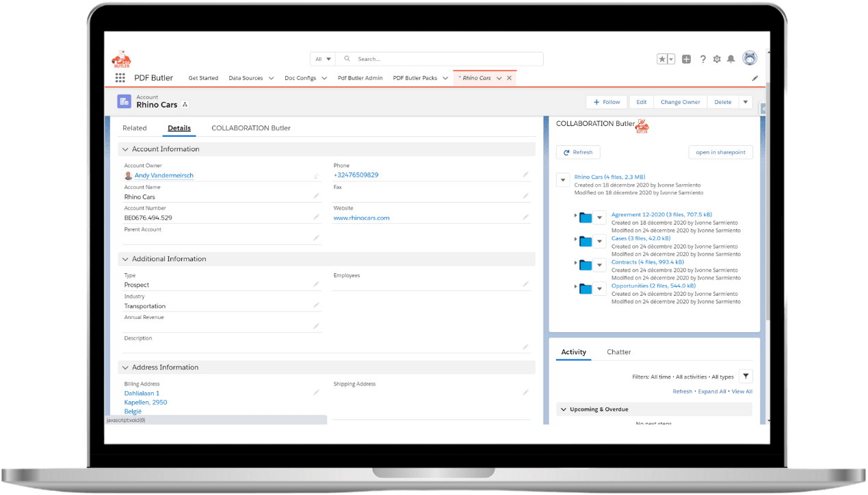Click the edit pencil for Account Name
This screenshot has height=495, width=868.
316,196
